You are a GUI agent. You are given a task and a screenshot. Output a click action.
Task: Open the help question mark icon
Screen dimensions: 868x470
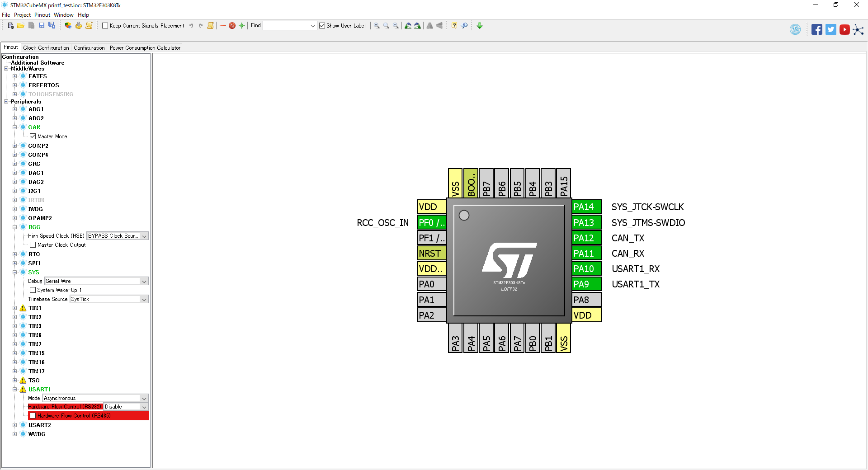(454, 26)
